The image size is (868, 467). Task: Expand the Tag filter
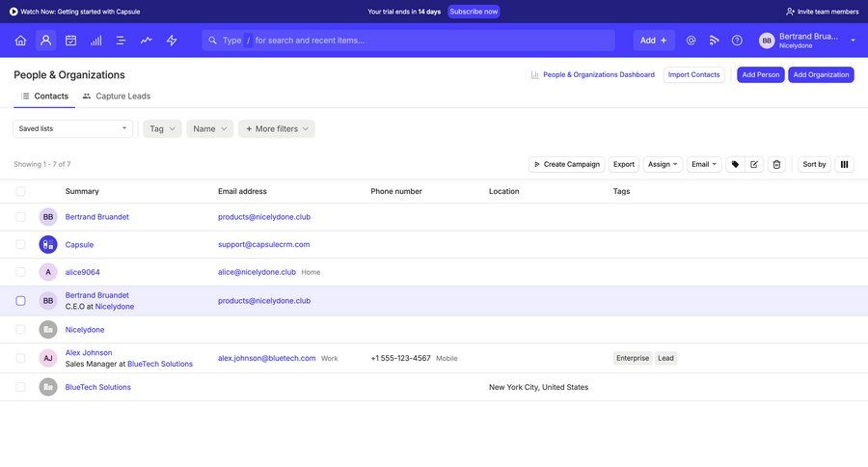[x=162, y=128]
